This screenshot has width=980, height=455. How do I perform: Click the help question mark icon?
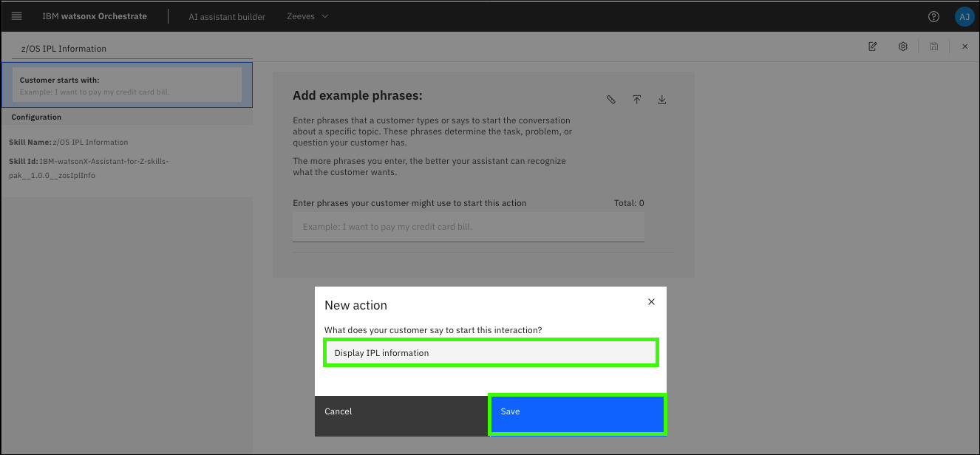pyautogui.click(x=933, y=16)
